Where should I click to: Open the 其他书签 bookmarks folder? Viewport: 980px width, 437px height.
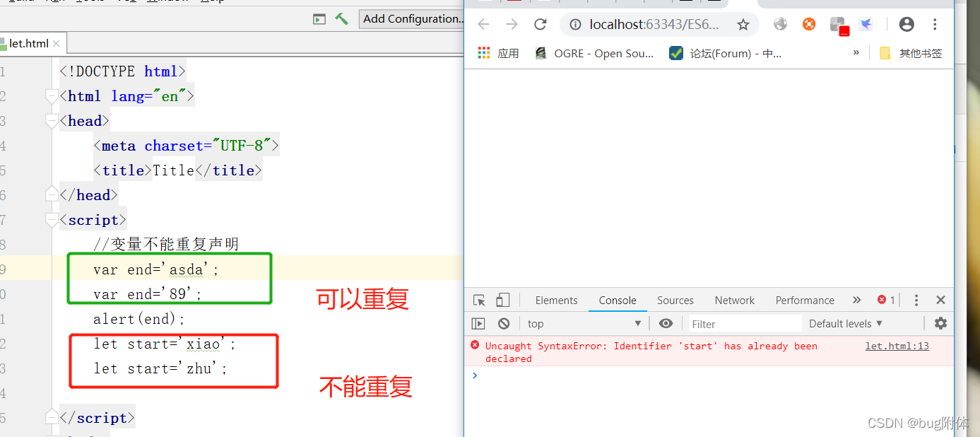[911, 53]
